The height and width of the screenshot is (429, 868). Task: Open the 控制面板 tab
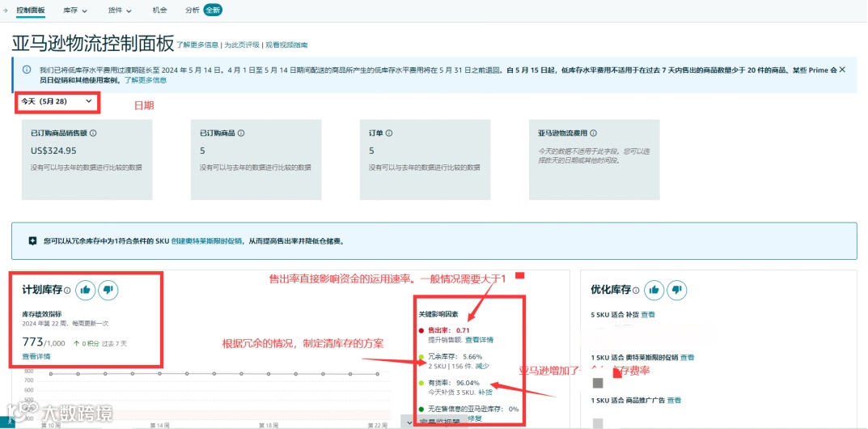[x=31, y=10]
